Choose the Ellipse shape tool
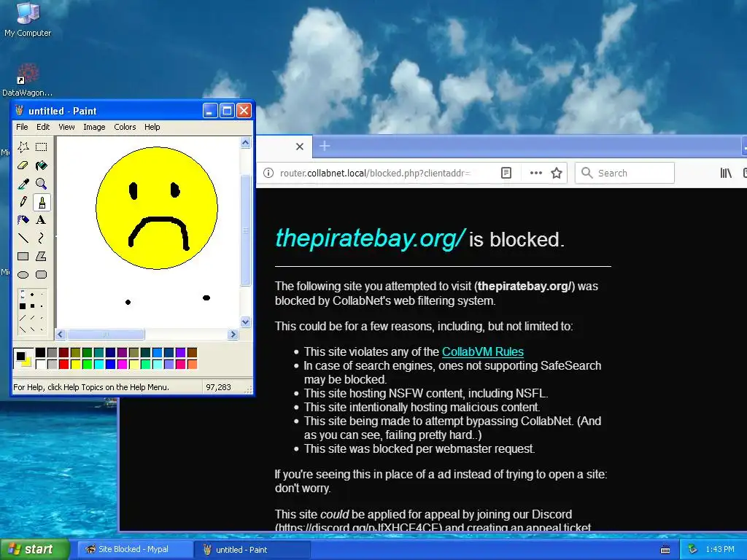Screen dimensions: 747x560 (x=23, y=275)
